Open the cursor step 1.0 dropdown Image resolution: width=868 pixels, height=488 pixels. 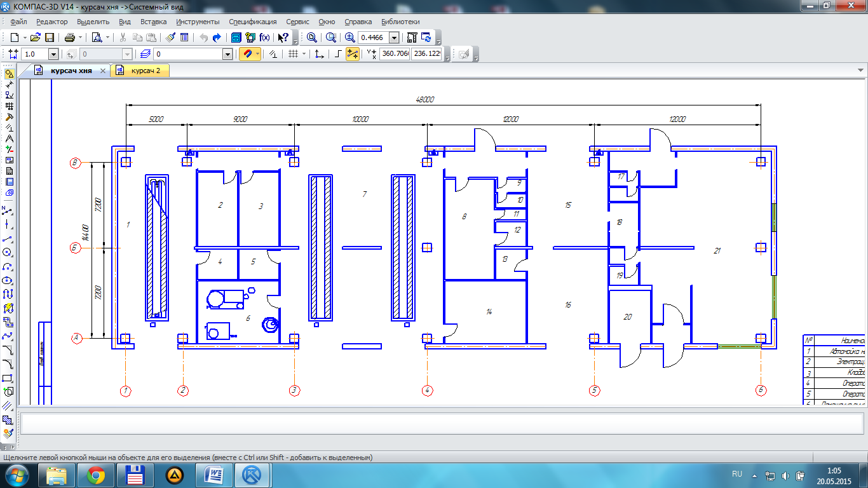click(x=53, y=55)
